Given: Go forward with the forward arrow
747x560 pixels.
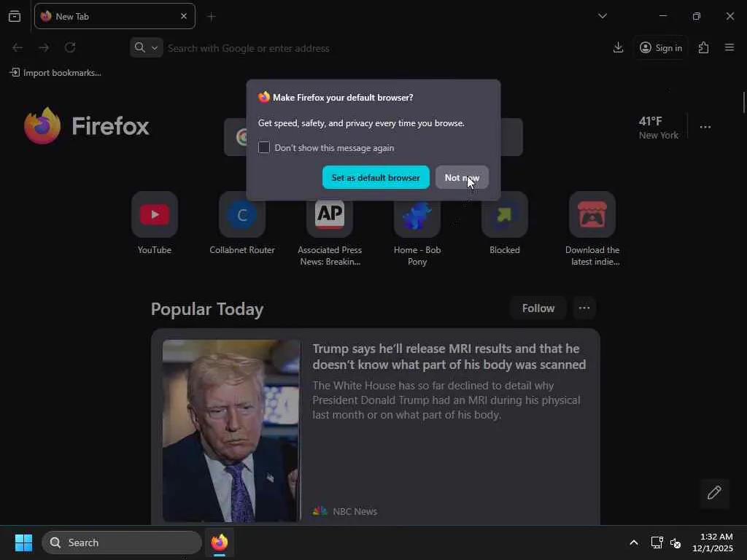Looking at the screenshot, I should 44,47.
